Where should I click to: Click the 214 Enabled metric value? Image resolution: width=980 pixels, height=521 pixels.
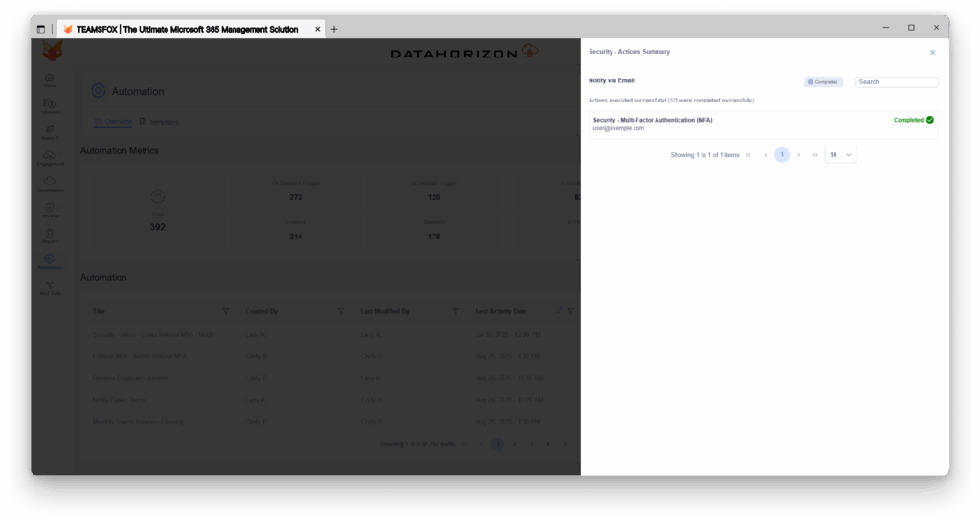click(x=296, y=238)
